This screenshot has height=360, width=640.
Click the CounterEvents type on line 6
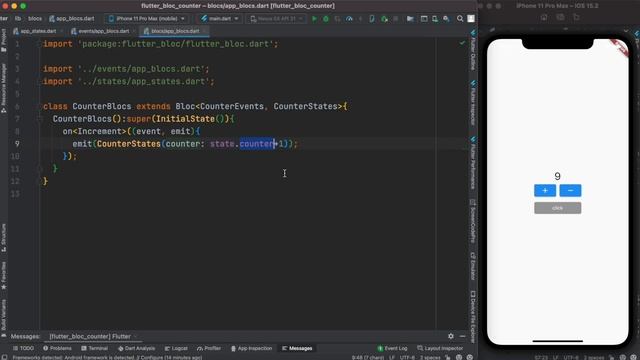(x=232, y=107)
